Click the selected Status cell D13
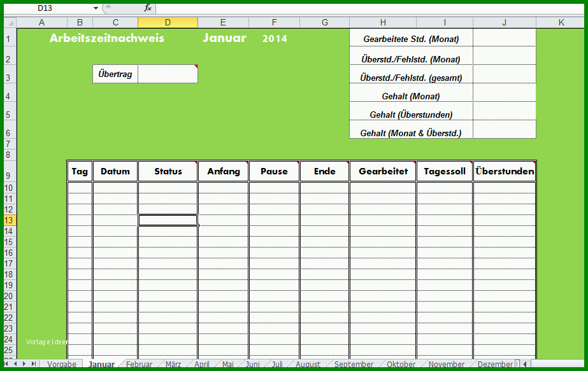This screenshot has height=371, width=588. pyautogui.click(x=168, y=220)
